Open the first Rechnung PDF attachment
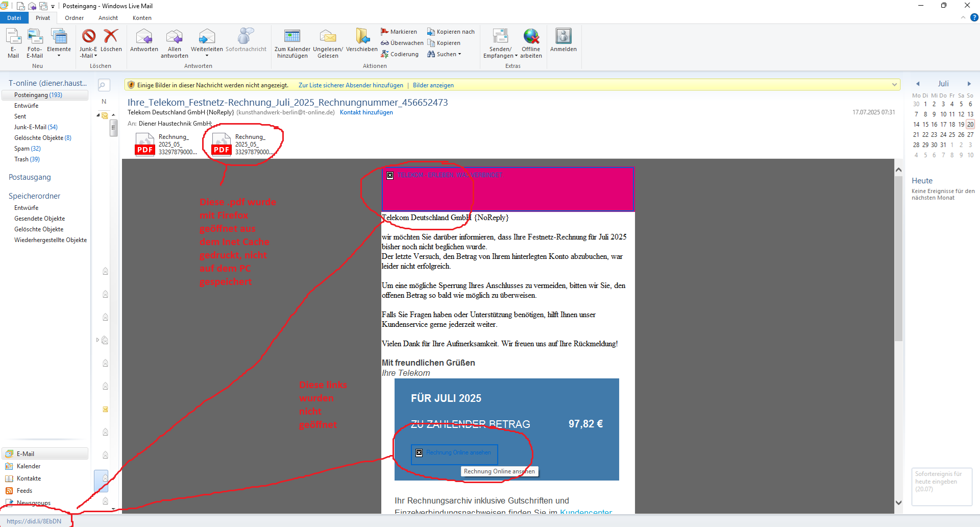Viewport: 980px width, 527px height. pos(166,145)
